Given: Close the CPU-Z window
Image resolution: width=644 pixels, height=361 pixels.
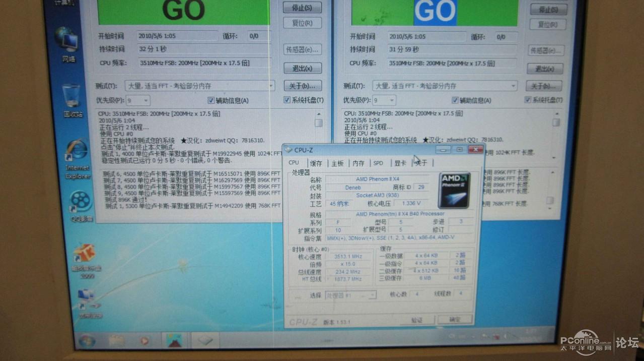Looking at the screenshot, I should click(x=475, y=149).
